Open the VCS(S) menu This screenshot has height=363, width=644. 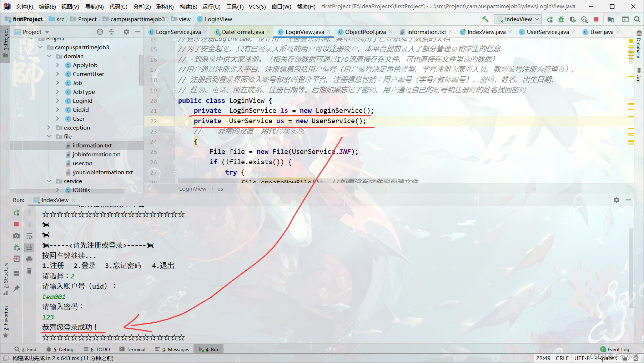point(257,6)
